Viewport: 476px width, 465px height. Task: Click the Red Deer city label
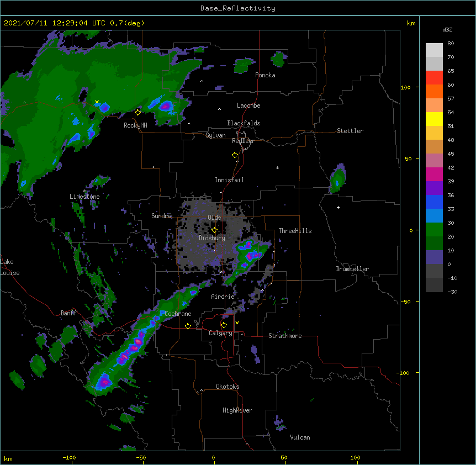pos(243,141)
